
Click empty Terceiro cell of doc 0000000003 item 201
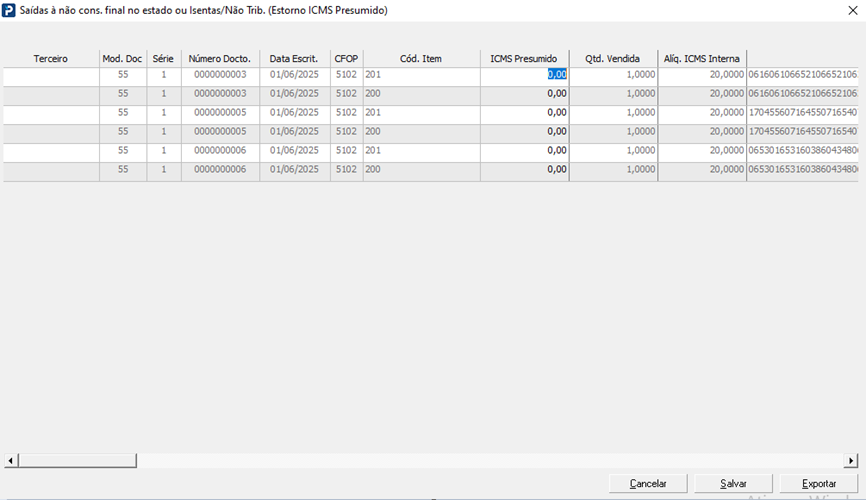[x=51, y=75]
